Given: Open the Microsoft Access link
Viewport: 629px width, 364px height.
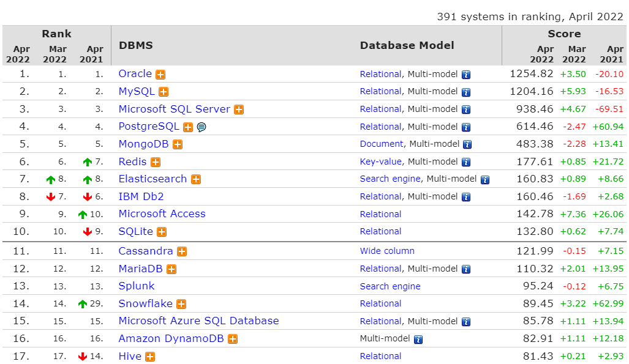Looking at the screenshot, I should [162, 214].
